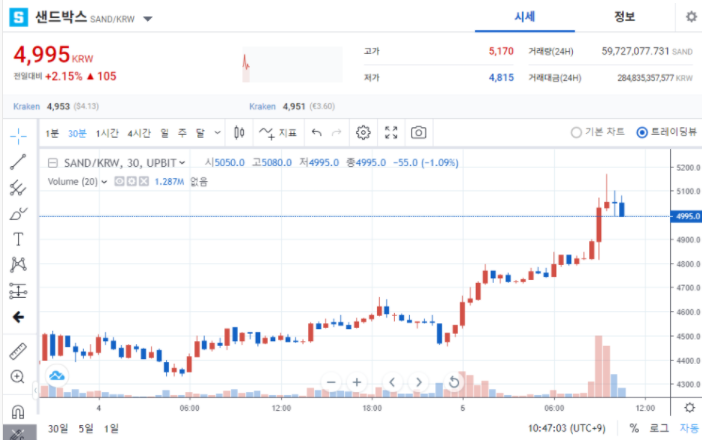Screen dimensions: 702x440
Task: Select the text annotation tool
Action: 18,239
